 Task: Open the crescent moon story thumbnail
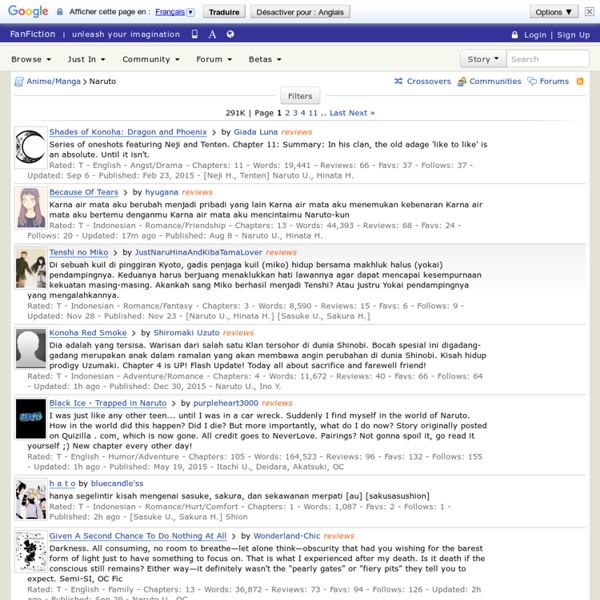coord(31,147)
